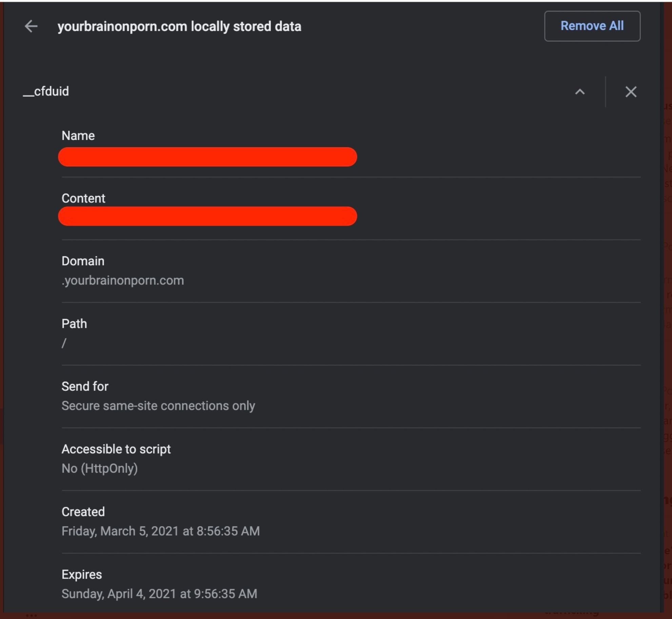Viewport: 672px width, 619px height.
Task: Select the No (HttpOnly) value
Action: [100, 468]
